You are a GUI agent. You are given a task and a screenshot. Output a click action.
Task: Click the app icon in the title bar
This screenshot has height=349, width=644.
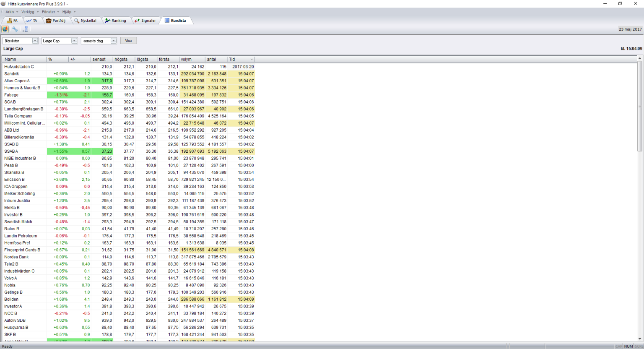point(3,4)
